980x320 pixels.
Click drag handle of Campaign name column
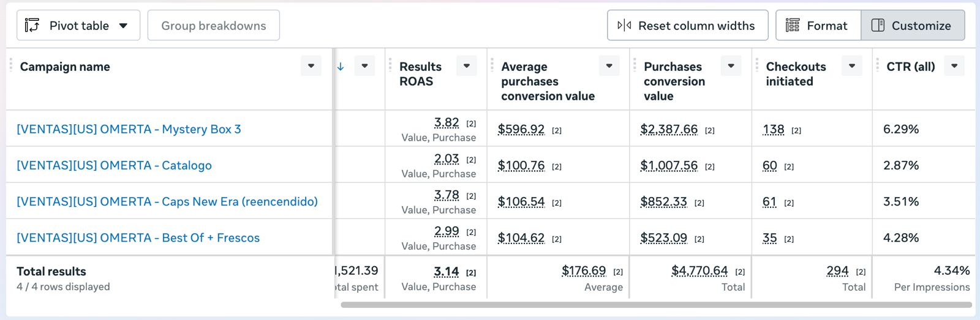11,65
